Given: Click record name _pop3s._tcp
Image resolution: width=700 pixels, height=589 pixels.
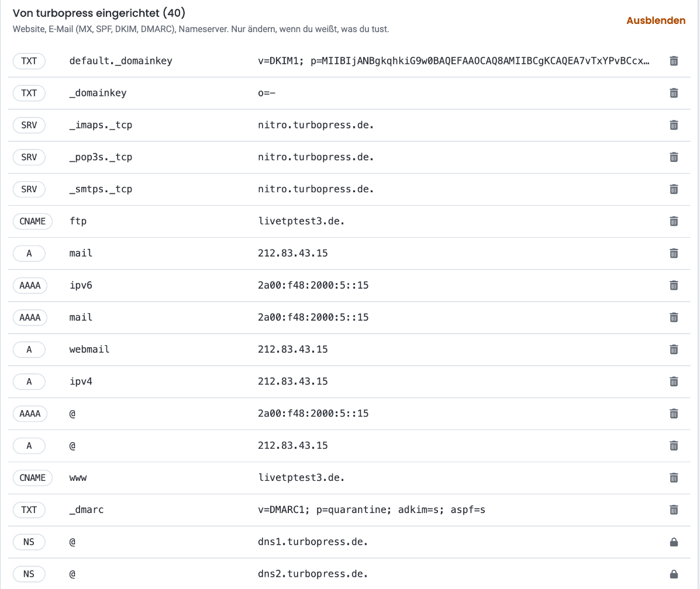Looking at the screenshot, I should coord(101,157).
